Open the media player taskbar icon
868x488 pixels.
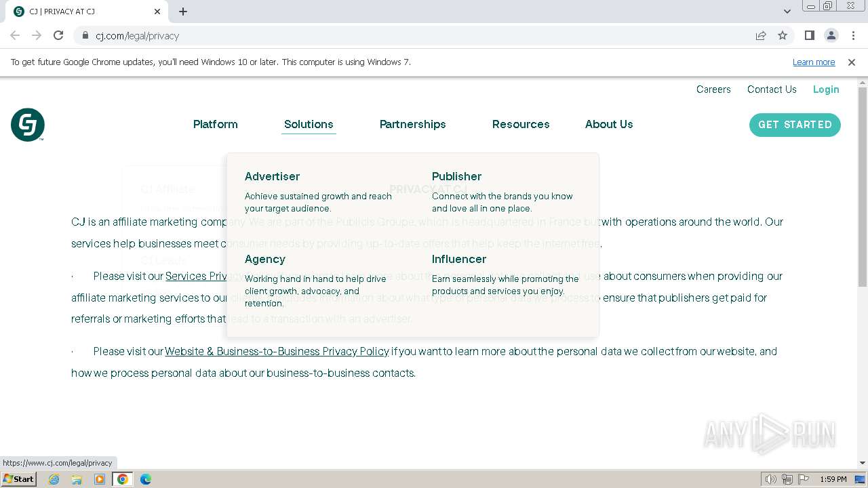coord(100,479)
